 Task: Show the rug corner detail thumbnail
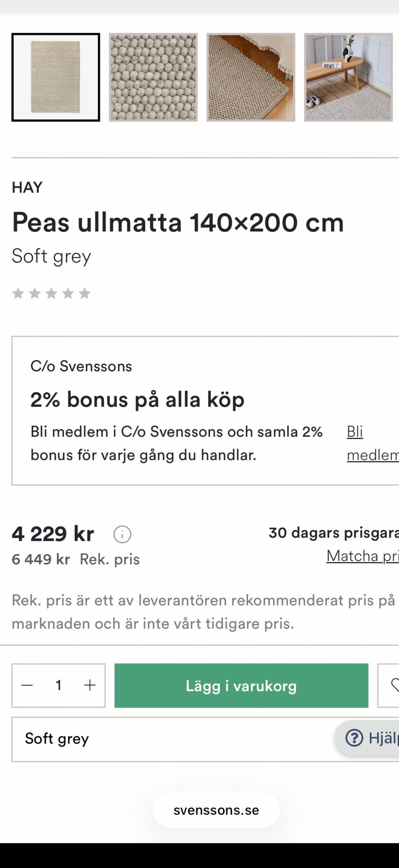tap(251, 77)
